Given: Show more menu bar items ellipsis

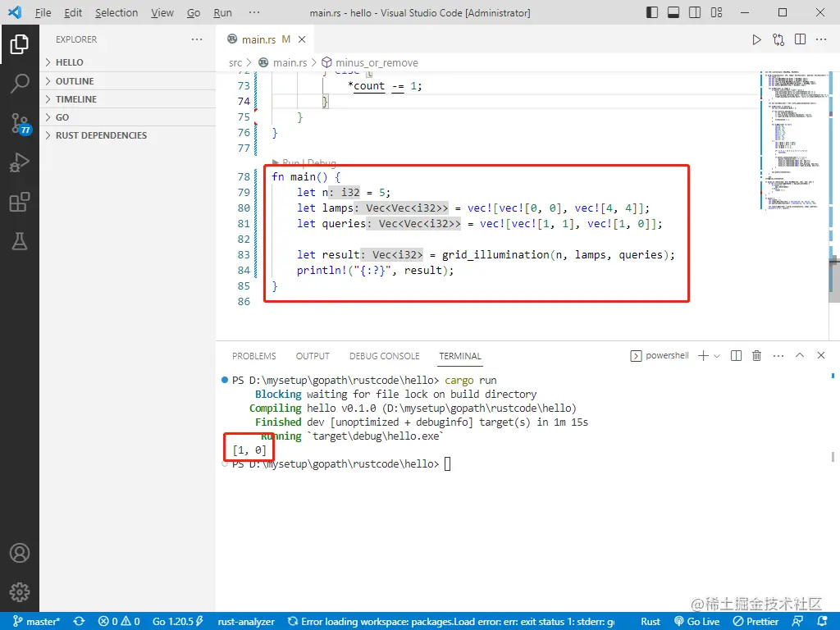Looking at the screenshot, I should [254, 13].
